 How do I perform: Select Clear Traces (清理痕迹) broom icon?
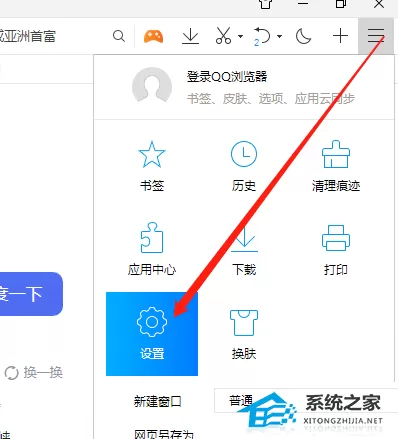336,166
